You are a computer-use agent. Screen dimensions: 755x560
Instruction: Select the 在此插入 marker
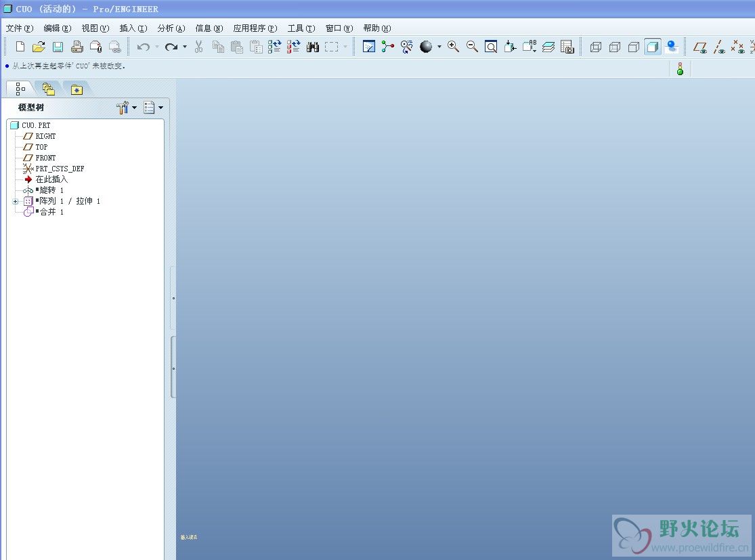pyautogui.click(x=46, y=179)
